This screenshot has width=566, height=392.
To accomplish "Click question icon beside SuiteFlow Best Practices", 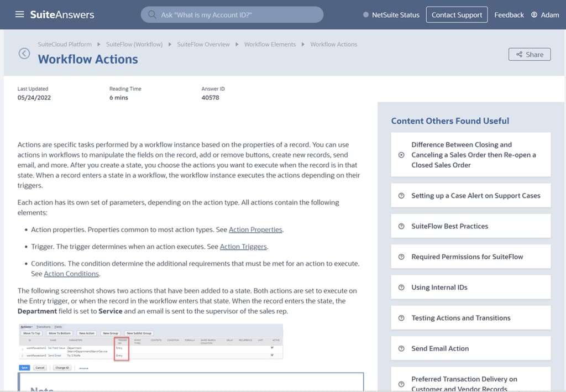I will coord(401,226).
